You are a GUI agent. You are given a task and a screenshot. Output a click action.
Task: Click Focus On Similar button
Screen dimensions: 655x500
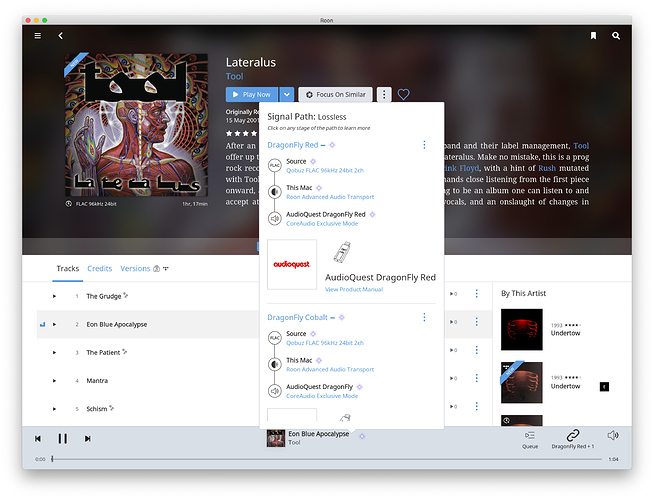(x=335, y=95)
